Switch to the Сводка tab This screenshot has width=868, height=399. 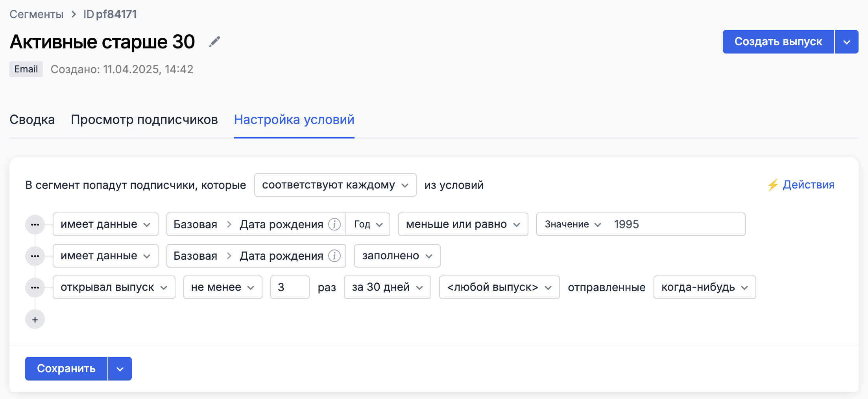pyautogui.click(x=32, y=120)
